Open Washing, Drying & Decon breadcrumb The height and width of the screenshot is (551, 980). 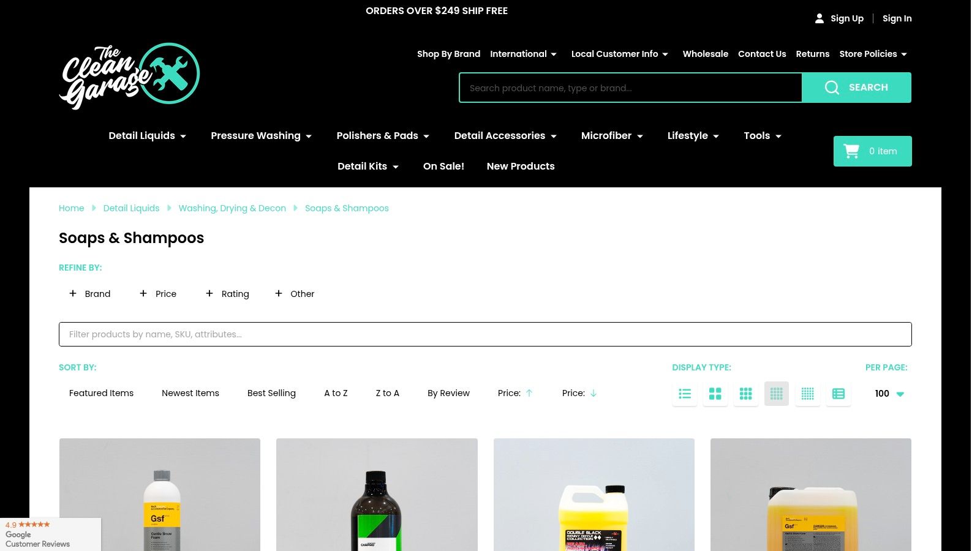tap(232, 208)
